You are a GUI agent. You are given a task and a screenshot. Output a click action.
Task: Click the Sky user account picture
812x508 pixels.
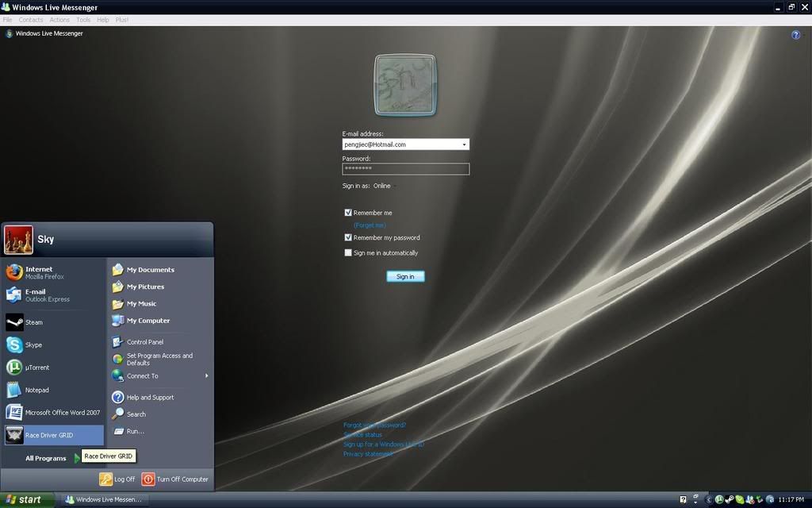pyautogui.click(x=19, y=240)
